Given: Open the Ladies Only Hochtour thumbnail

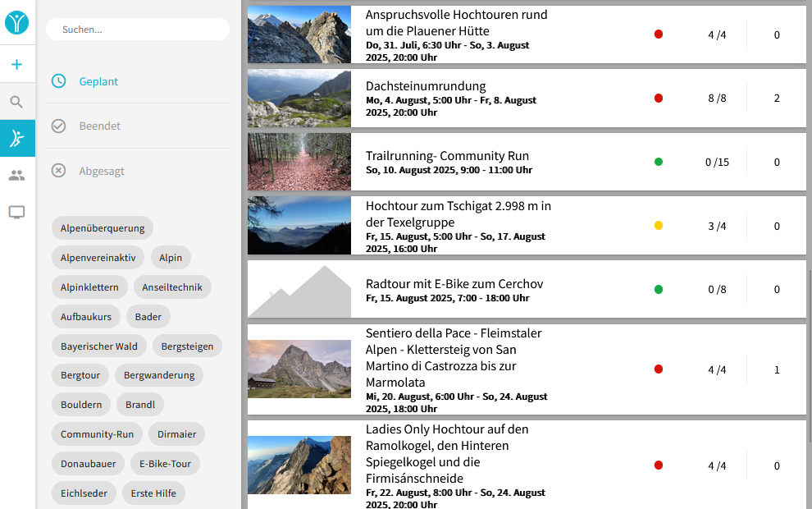Looking at the screenshot, I should pos(299,465).
